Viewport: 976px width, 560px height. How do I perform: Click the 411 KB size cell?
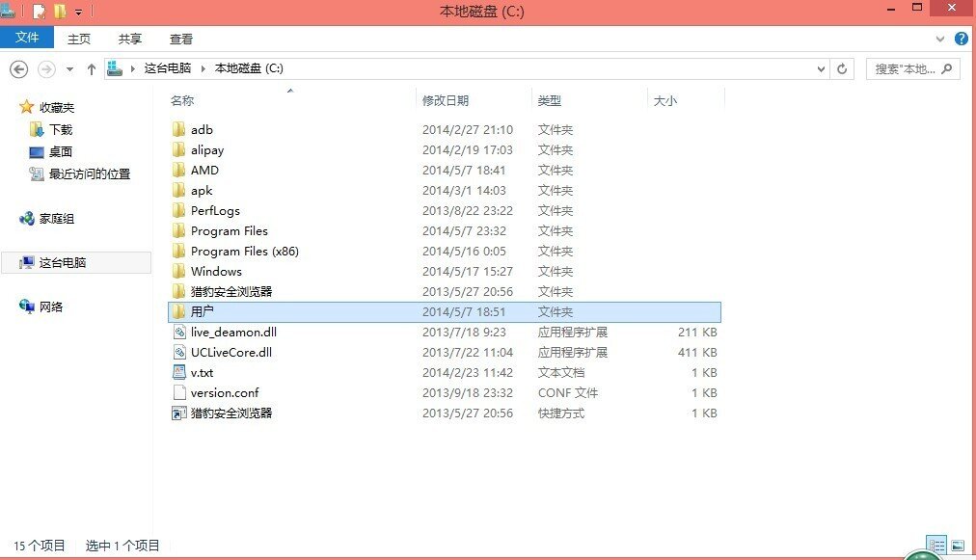coord(697,352)
